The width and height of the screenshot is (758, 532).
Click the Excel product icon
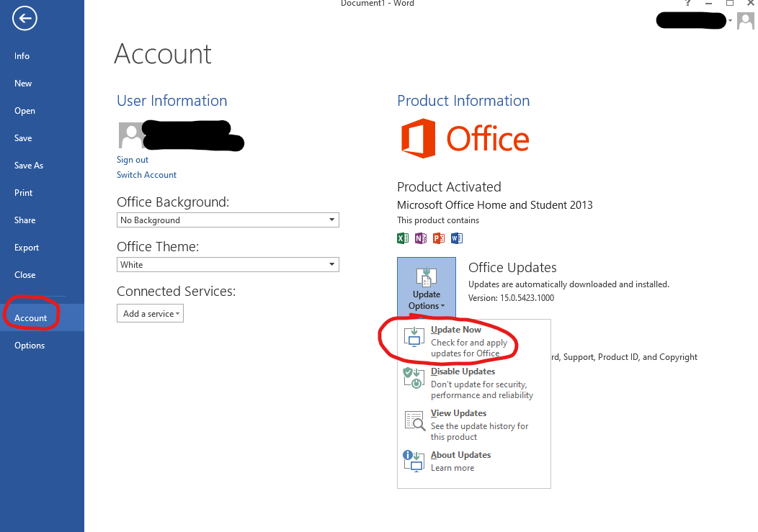(403, 238)
